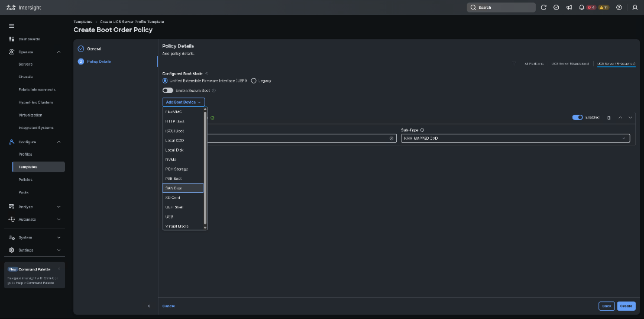Open the Sub-Type KVM MAPPED DVD dropdown
The width and height of the screenshot is (644, 319).
[516, 138]
